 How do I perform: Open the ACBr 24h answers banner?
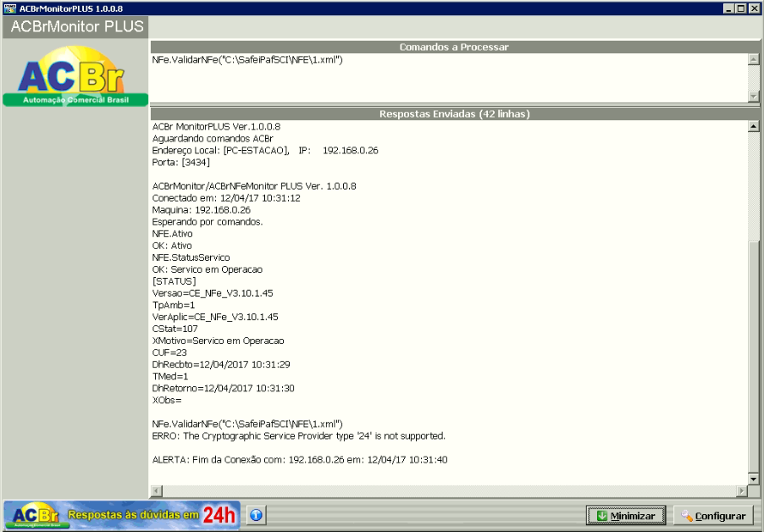click(122, 515)
